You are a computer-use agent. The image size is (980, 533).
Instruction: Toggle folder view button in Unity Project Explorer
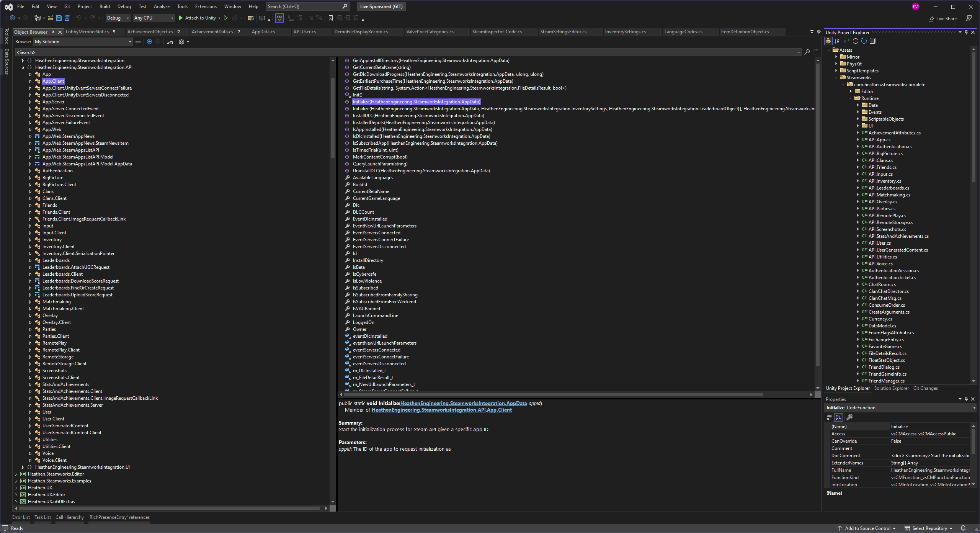(828, 41)
